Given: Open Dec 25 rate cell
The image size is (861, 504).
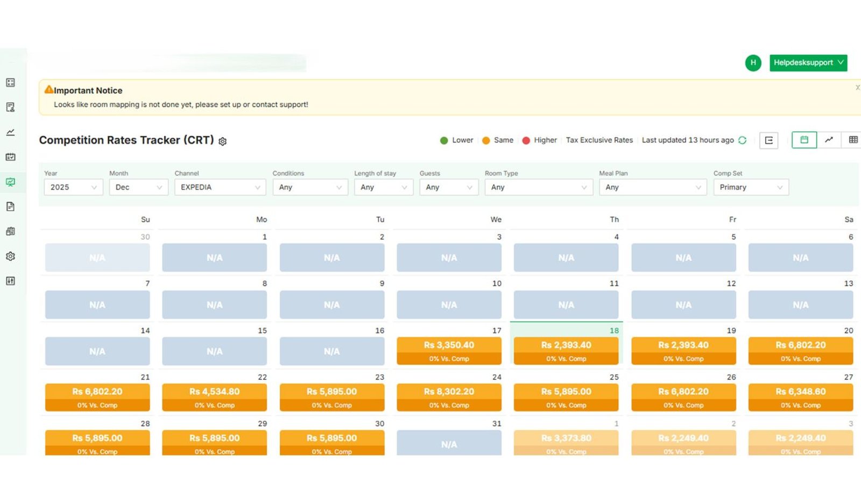Looking at the screenshot, I should pos(566,397).
